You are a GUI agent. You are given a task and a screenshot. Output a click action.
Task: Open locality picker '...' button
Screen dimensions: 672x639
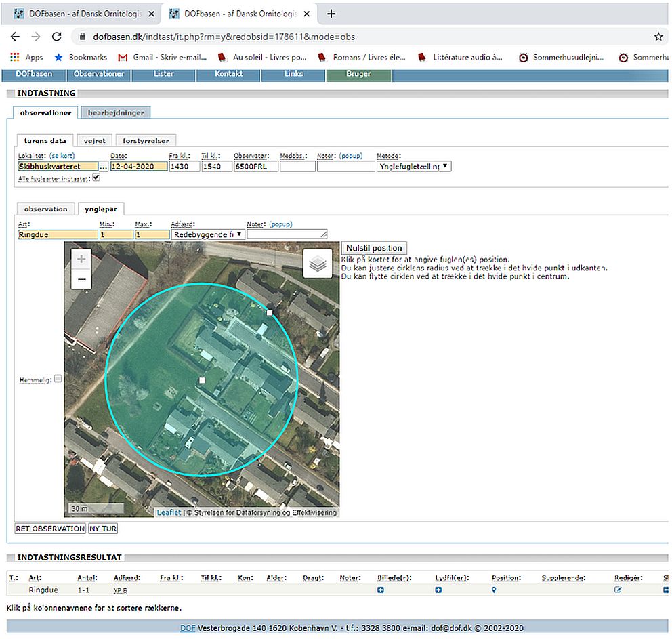click(x=103, y=166)
